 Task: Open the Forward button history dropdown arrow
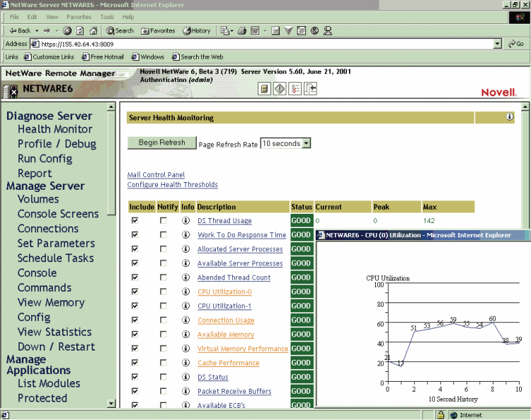(x=57, y=31)
